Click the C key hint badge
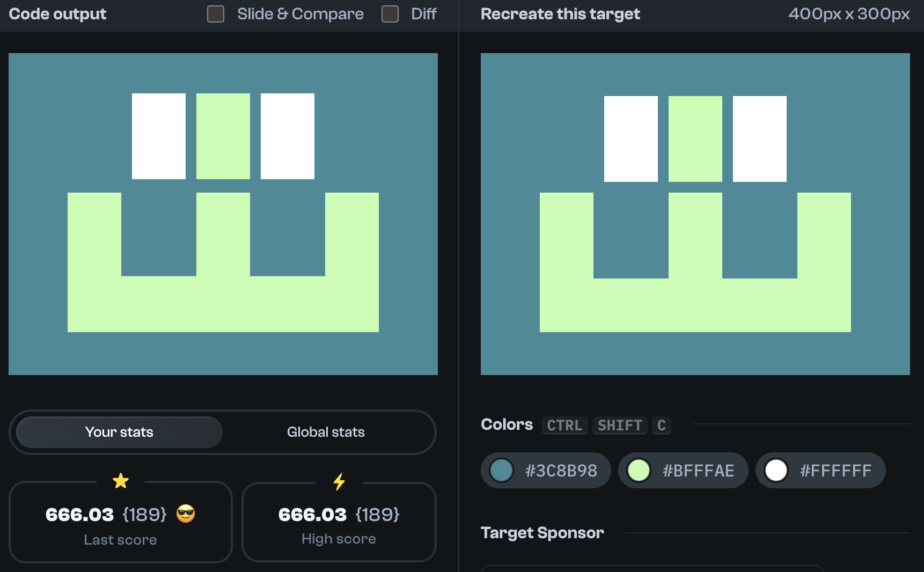The width and height of the screenshot is (924, 572). point(661,426)
